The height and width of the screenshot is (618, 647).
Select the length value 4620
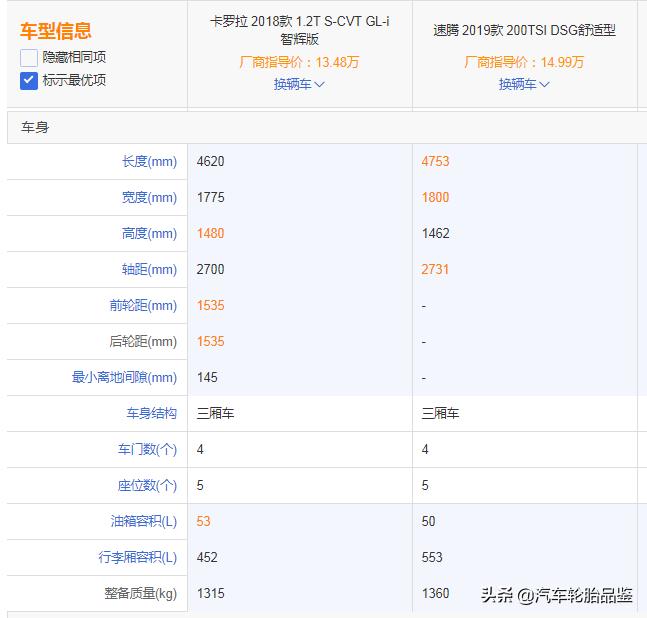(210, 161)
